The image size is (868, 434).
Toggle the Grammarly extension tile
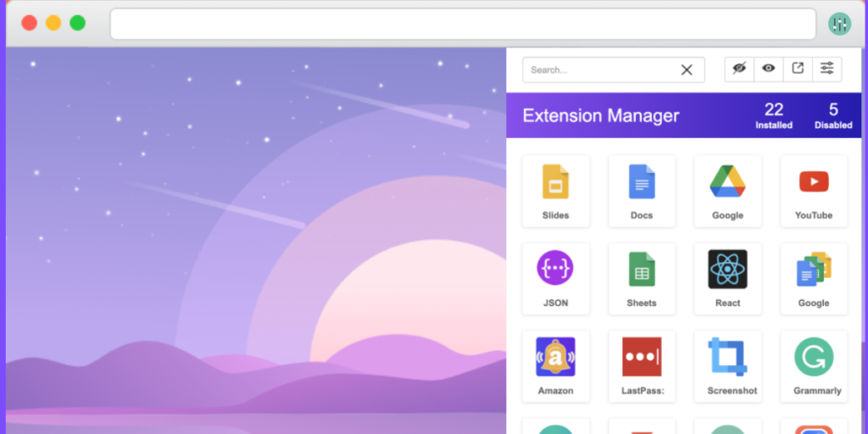814,366
